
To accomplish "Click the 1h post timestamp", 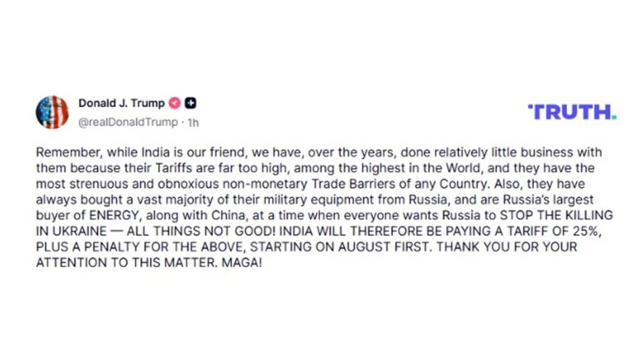I will click(193, 123).
